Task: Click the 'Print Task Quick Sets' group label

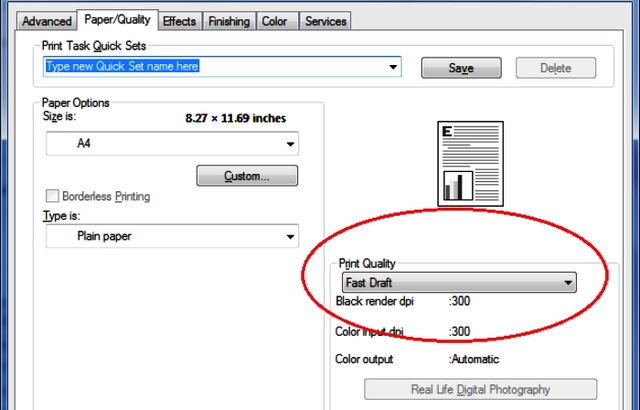Action: click(x=94, y=46)
